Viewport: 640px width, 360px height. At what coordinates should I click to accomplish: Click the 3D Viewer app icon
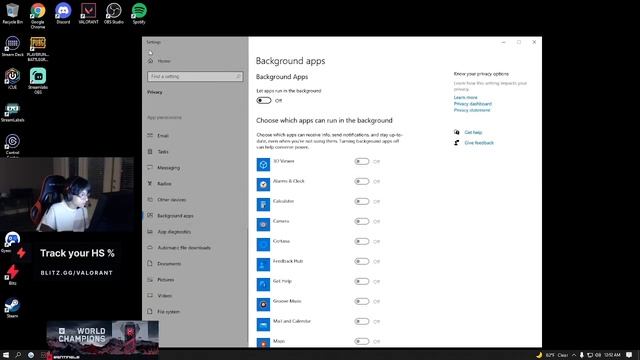click(263, 164)
